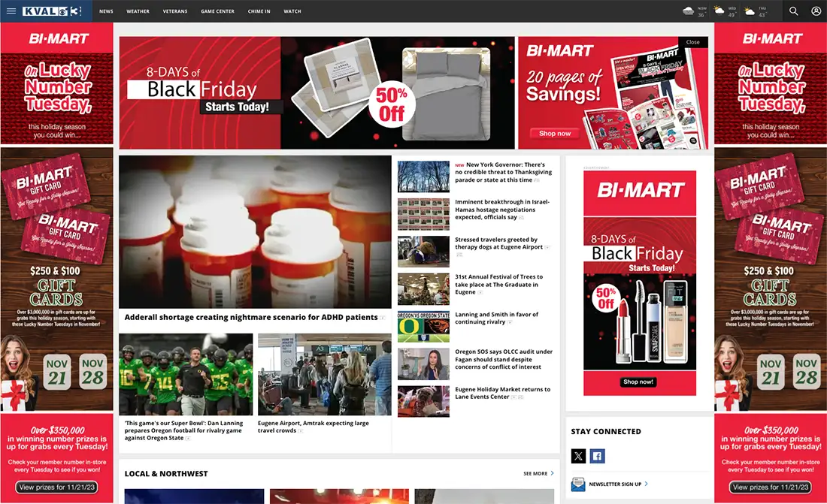827x504 pixels.
Task: Click the Newsletter Sign Up chevron
Action: 646,484
